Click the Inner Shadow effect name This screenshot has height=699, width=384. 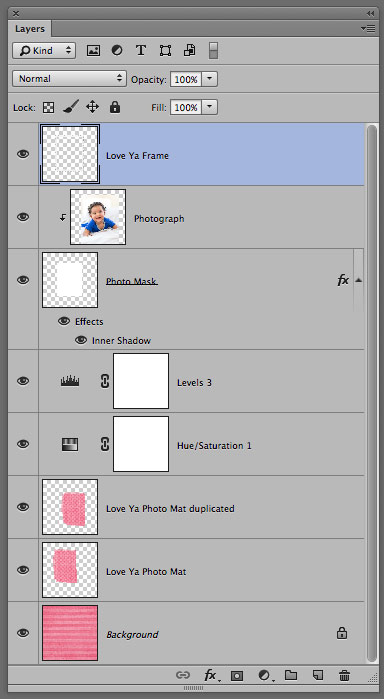pos(121,341)
